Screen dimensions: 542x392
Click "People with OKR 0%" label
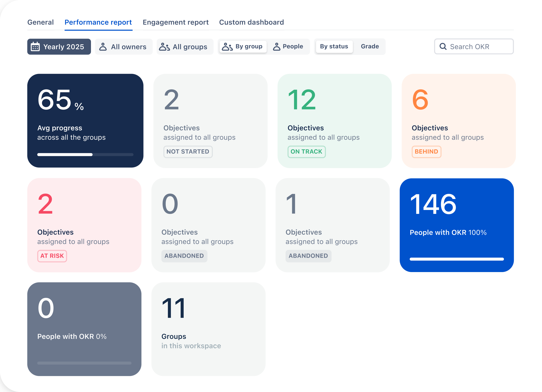point(72,337)
